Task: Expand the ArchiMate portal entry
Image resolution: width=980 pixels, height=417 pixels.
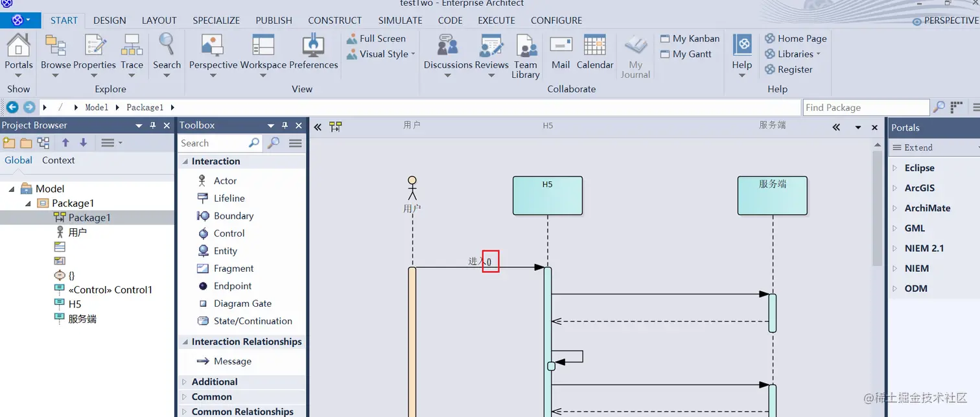Action: point(895,208)
